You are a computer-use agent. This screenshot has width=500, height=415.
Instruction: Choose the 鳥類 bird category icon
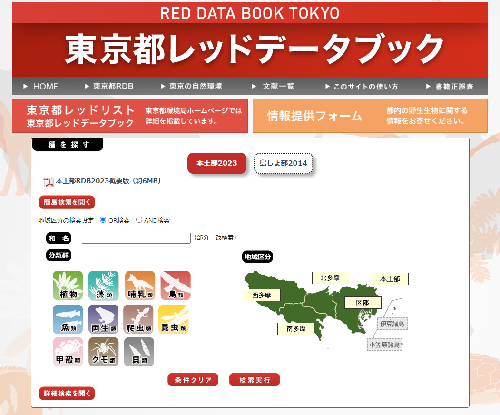175,286
